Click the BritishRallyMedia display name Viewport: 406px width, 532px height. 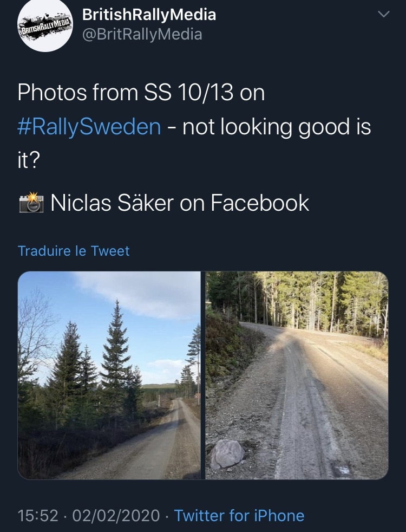[x=149, y=15]
